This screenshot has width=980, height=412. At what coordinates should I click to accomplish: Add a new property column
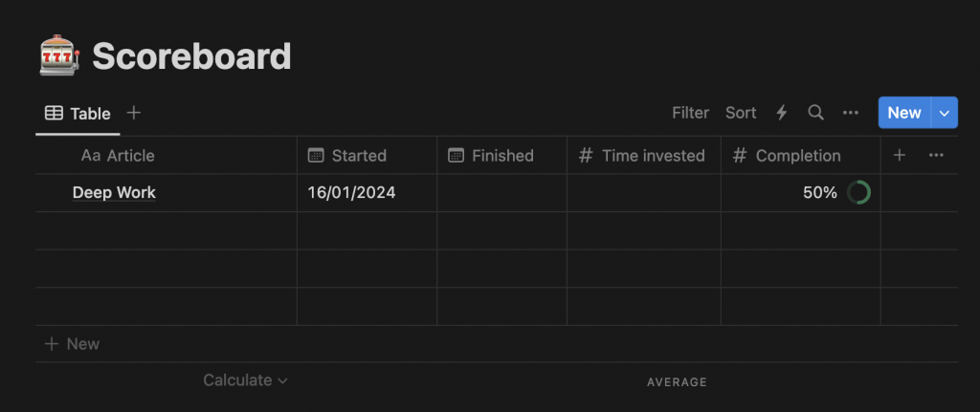click(x=900, y=156)
